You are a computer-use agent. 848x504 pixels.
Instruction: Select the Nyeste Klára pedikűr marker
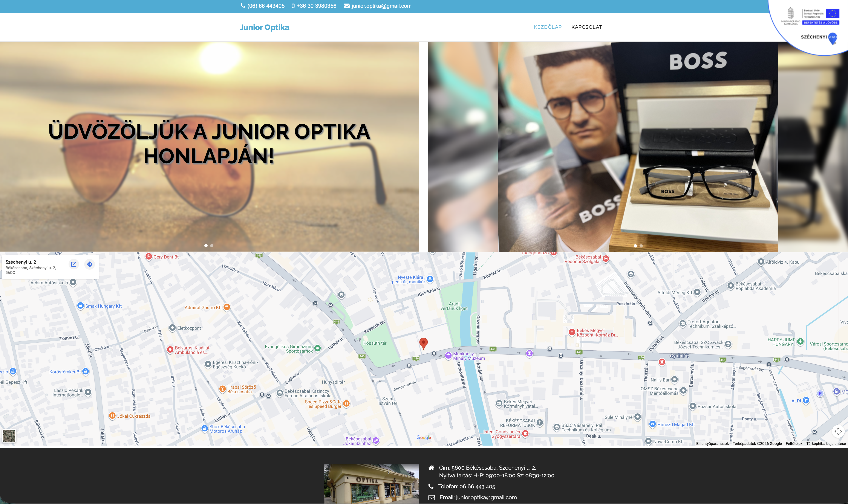click(430, 279)
